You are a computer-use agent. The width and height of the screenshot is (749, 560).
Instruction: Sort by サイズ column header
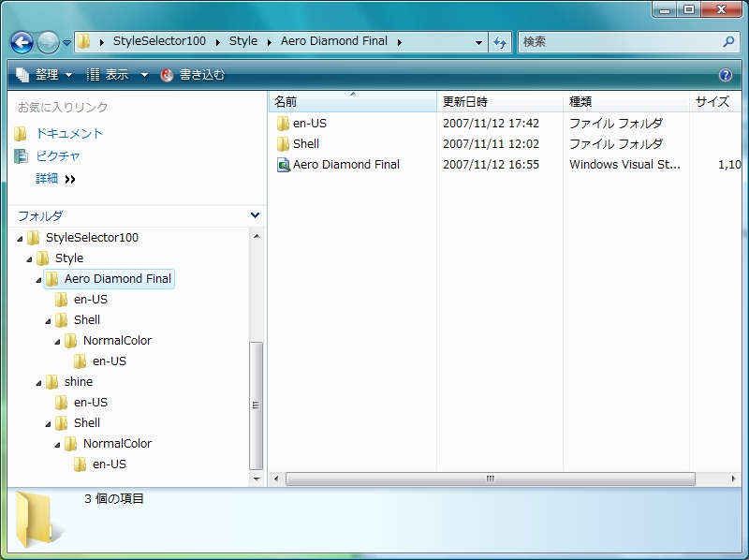(715, 102)
